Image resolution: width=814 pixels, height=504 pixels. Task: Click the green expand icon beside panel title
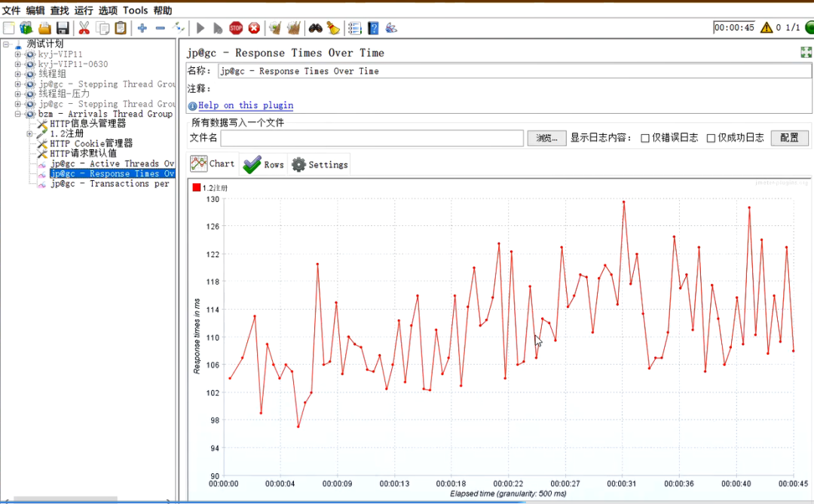tap(806, 52)
